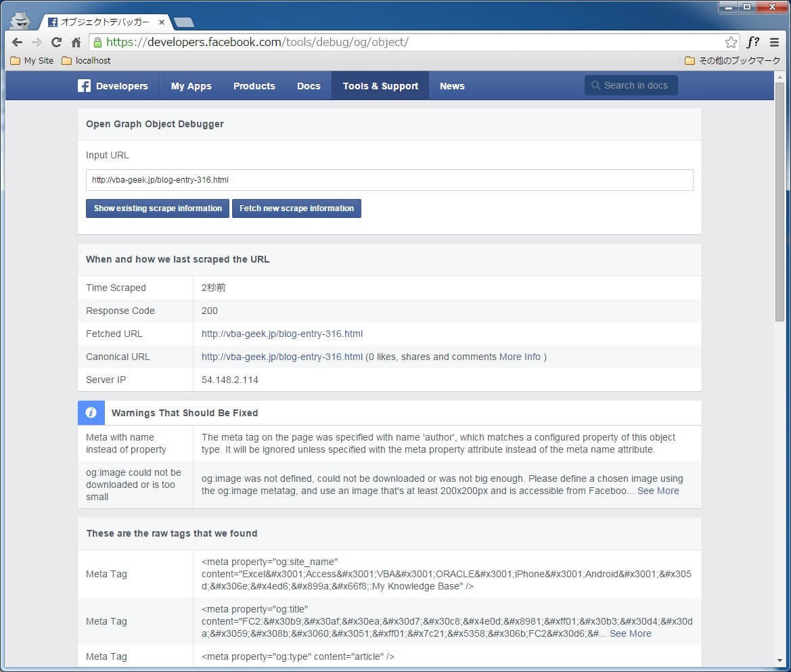Select the Docs navigation item
791x672 pixels.
[309, 86]
